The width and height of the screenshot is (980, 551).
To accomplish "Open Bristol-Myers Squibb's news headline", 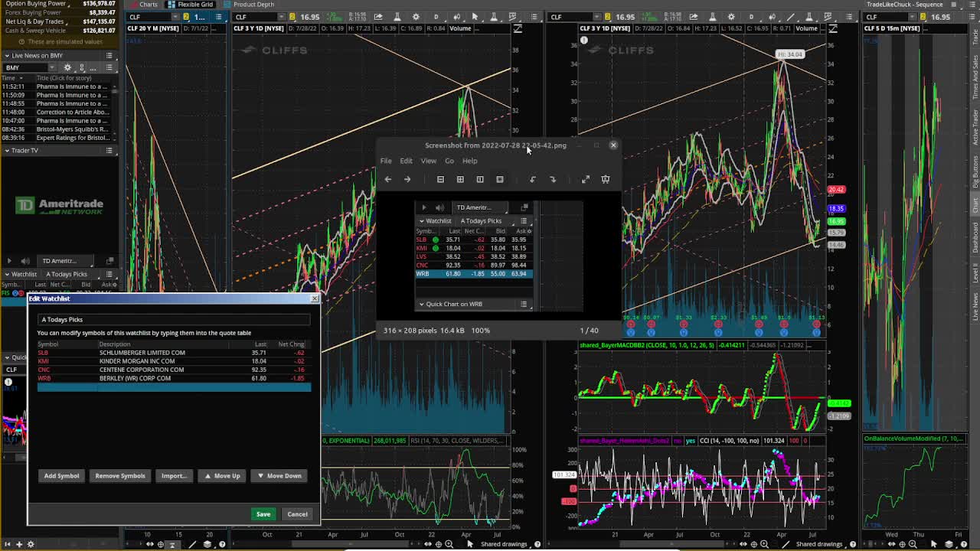I will 72,129.
